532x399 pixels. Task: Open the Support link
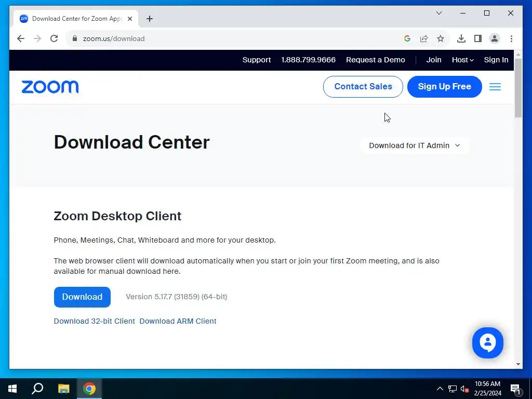point(257,60)
